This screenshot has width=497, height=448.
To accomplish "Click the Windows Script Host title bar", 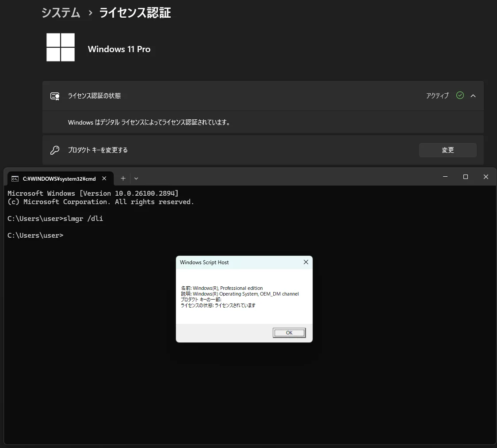I will coord(234,262).
